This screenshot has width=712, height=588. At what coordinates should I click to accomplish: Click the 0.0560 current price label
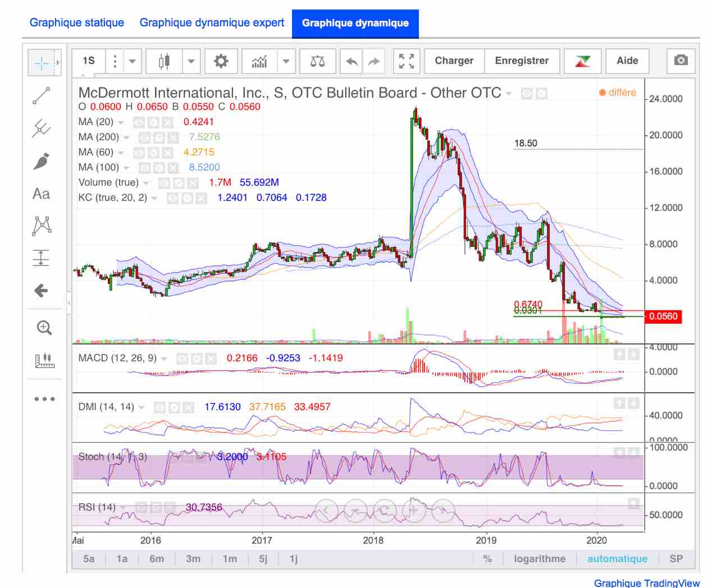663,316
